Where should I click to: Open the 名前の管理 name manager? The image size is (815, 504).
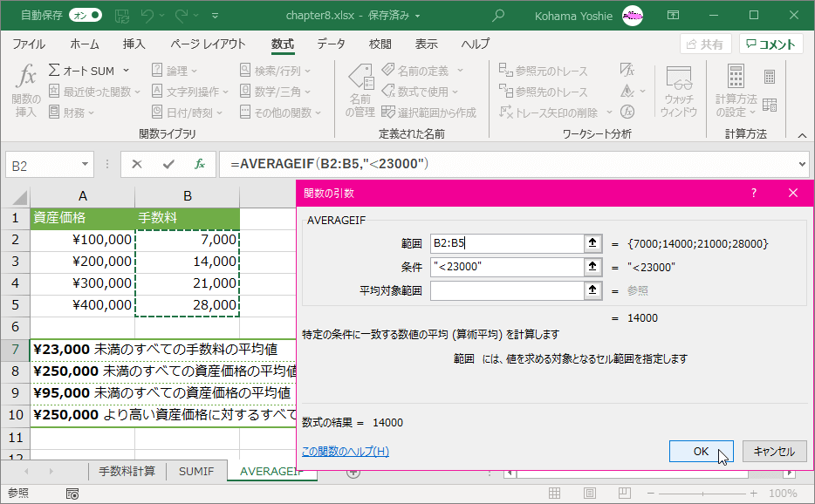(x=360, y=91)
